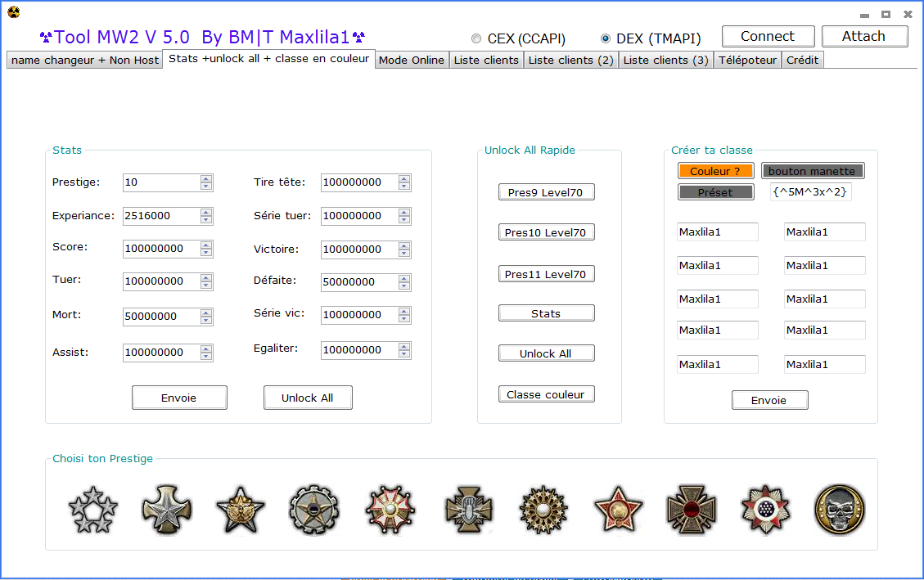Switch to the Liste clients tab
924x580 pixels.
[x=486, y=60]
